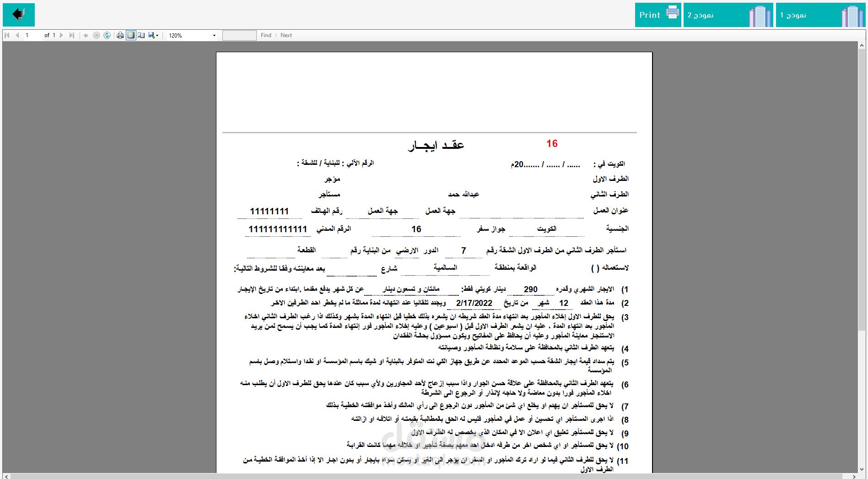The height and width of the screenshot is (479, 868).
Task: Click the horizontal scrollbar left arrow
Action: 6,476
